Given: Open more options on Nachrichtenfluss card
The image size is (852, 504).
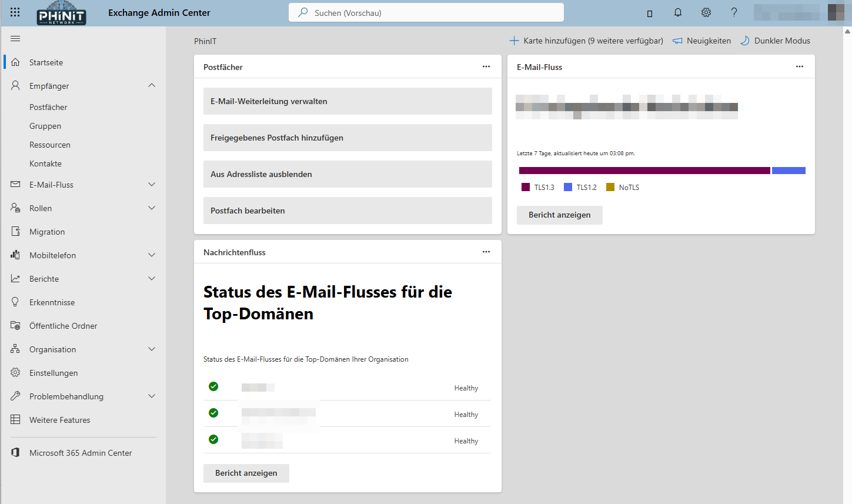Looking at the screenshot, I should pyautogui.click(x=486, y=252).
